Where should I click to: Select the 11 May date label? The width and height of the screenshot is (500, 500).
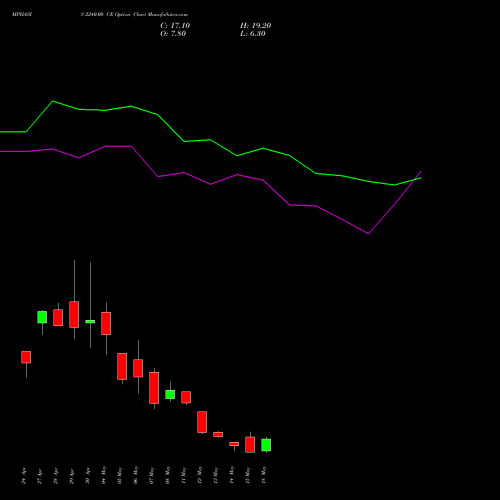click(184, 475)
